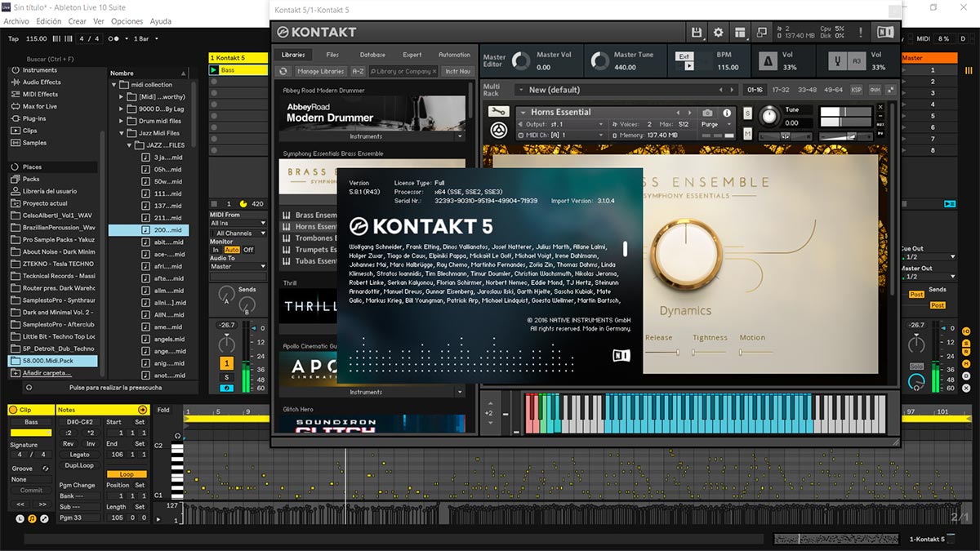The image size is (980, 551).
Task: Open Horns Essential edit mode wrench icon
Action: point(498,112)
